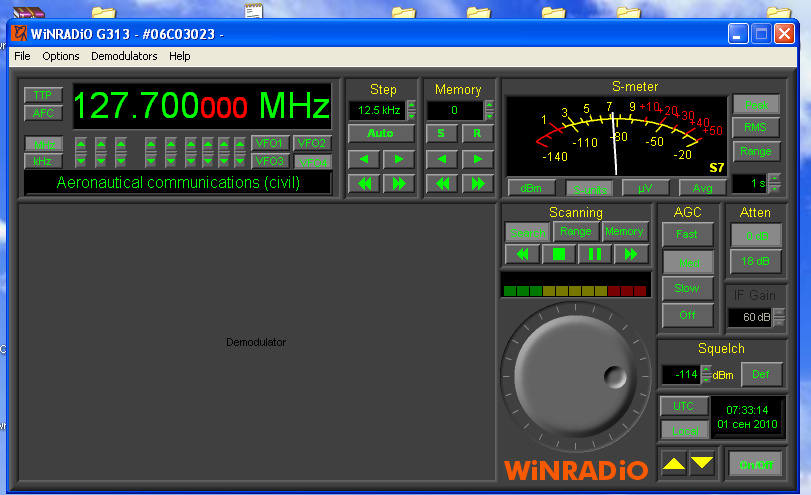The image size is (811, 495).
Task: Open the Help menu
Action: pyautogui.click(x=179, y=56)
